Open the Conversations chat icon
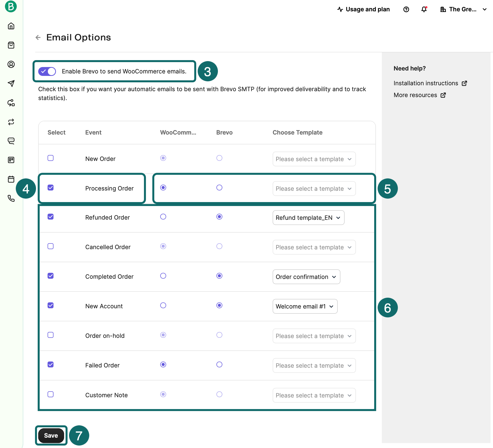 coord(11,141)
